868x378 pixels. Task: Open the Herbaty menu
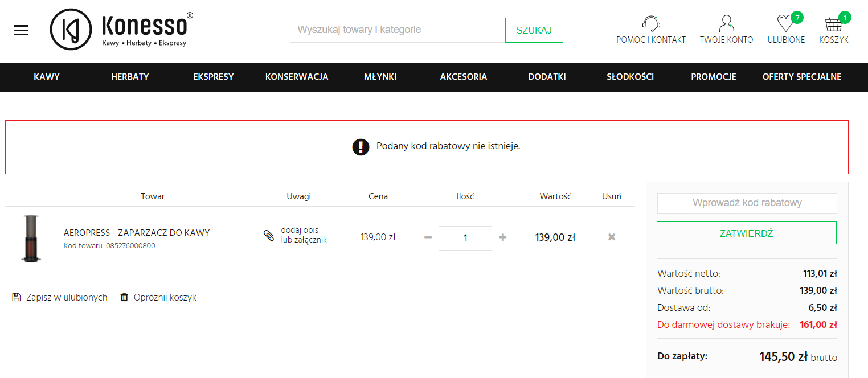click(x=130, y=77)
